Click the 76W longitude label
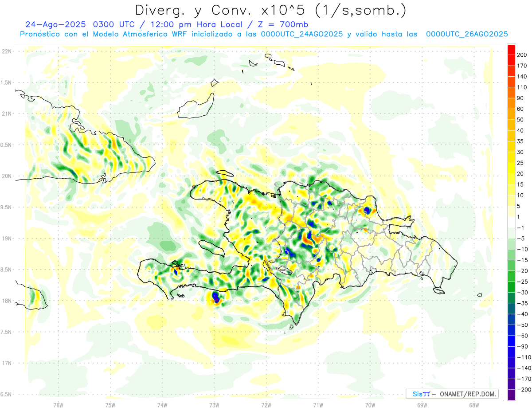 [58, 404]
